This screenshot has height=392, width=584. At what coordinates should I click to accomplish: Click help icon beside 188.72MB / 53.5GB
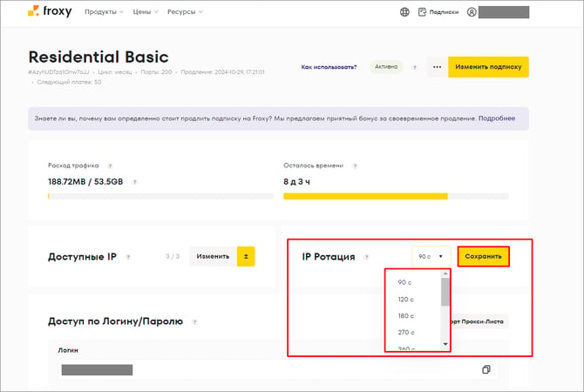click(x=135, y=182)
